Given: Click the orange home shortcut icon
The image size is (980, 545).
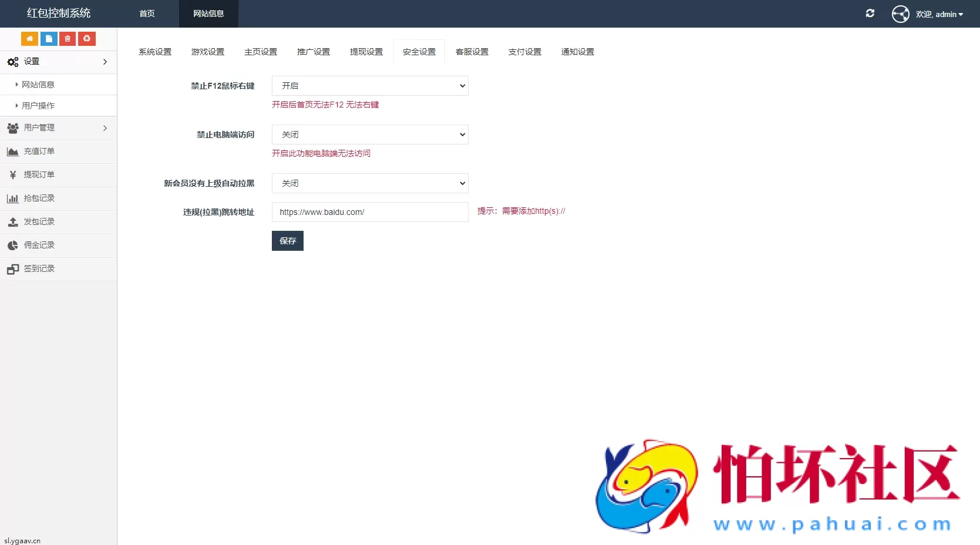Looking at the screenshot, I should tap(29, 38).
